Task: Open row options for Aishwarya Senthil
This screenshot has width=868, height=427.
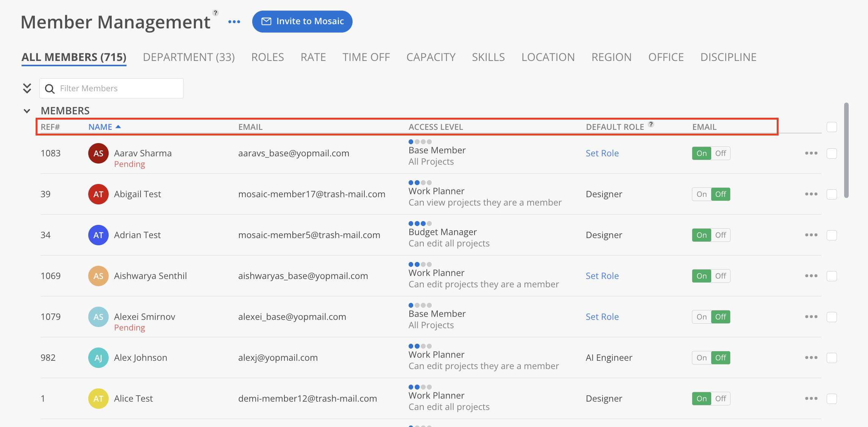Action: pyautogui.click(x=811, y=276)
